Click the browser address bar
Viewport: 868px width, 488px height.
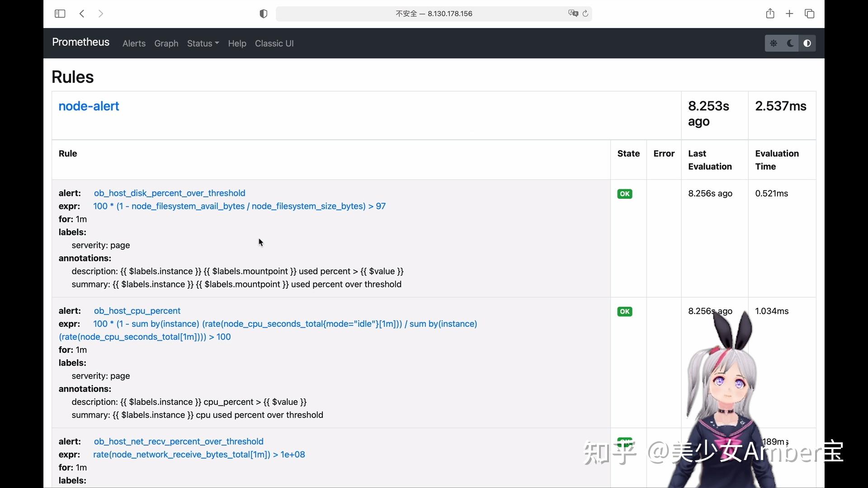434,14
